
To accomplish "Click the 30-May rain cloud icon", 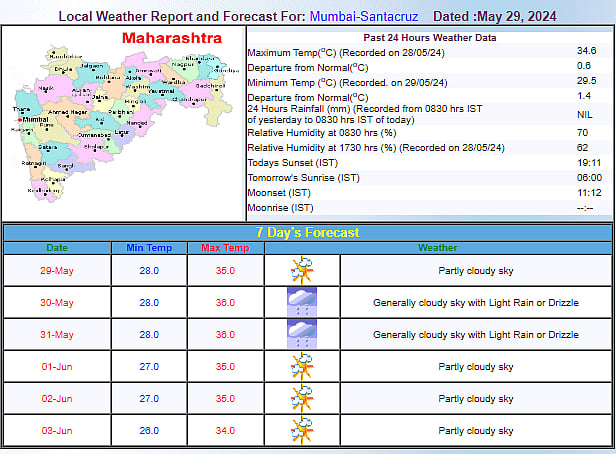I will pos(301,303).
